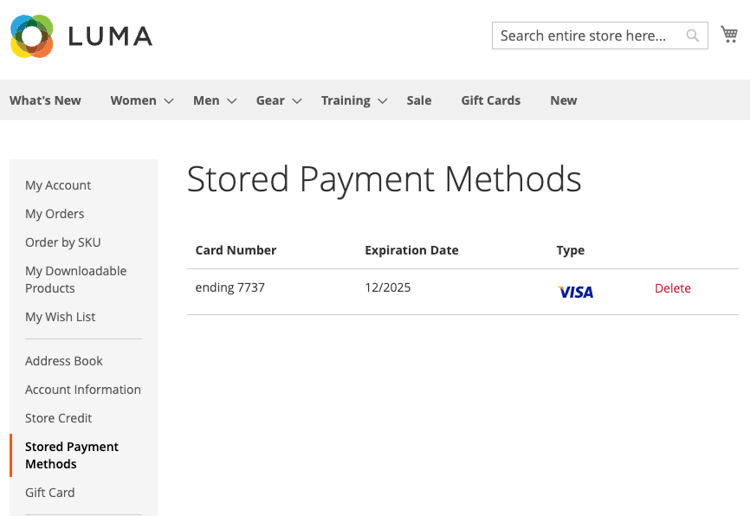Open My Orders in sidebar
This screenshot has height=516, width=750.
55,214
